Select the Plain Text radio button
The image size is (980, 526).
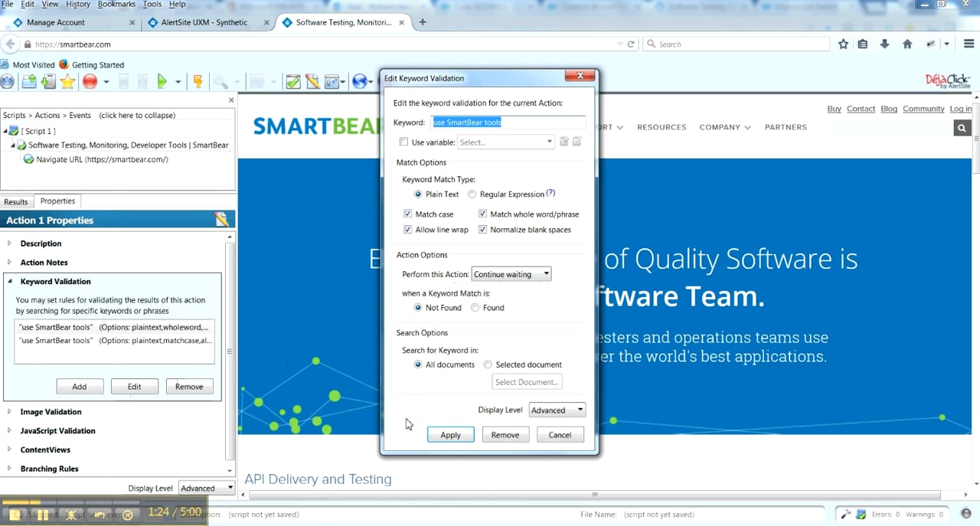coord(418,194)
